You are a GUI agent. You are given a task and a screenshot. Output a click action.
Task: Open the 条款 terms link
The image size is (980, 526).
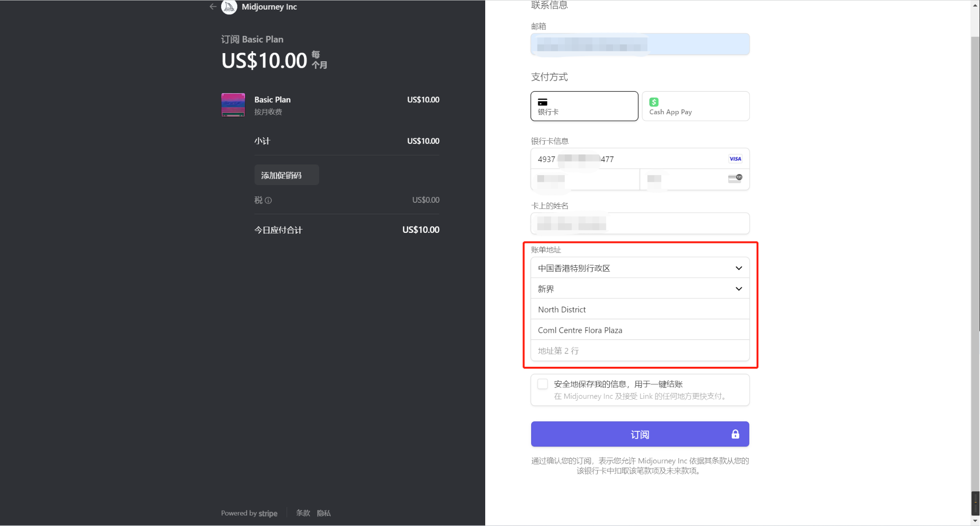coord(303,513)
